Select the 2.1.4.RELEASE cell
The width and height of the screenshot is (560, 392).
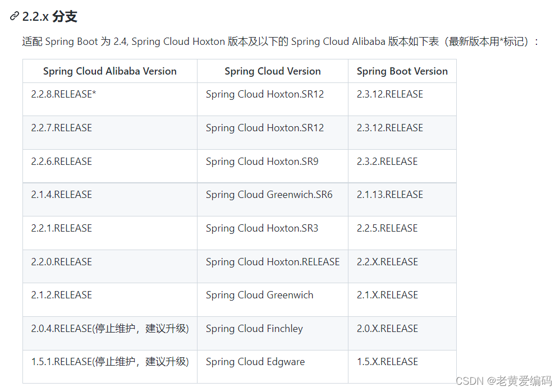coord(109,199)
